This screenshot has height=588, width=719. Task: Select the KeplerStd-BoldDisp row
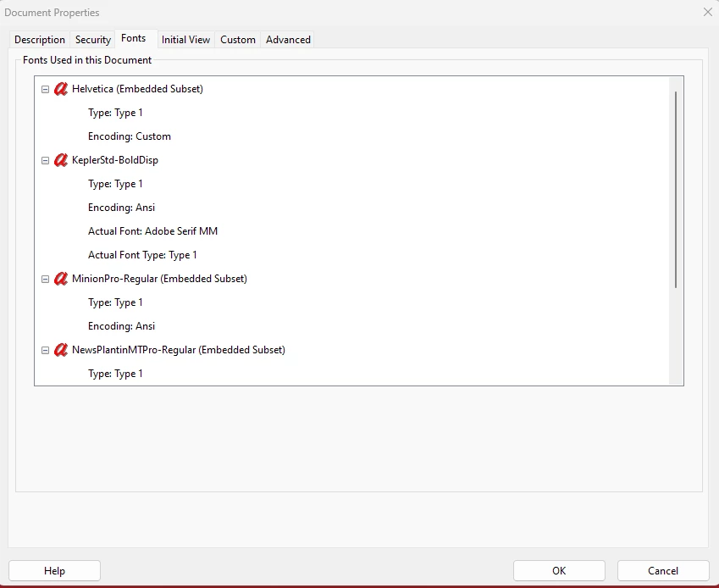[115, 160]
